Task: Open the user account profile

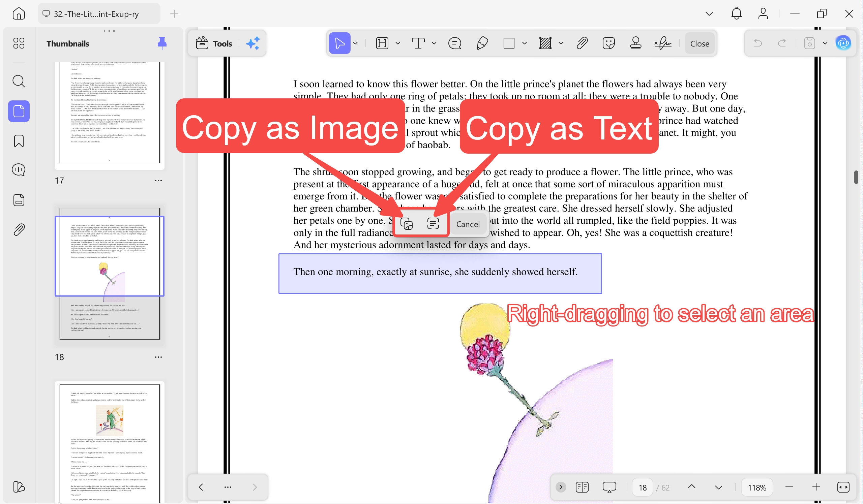Action: point(763,14)
